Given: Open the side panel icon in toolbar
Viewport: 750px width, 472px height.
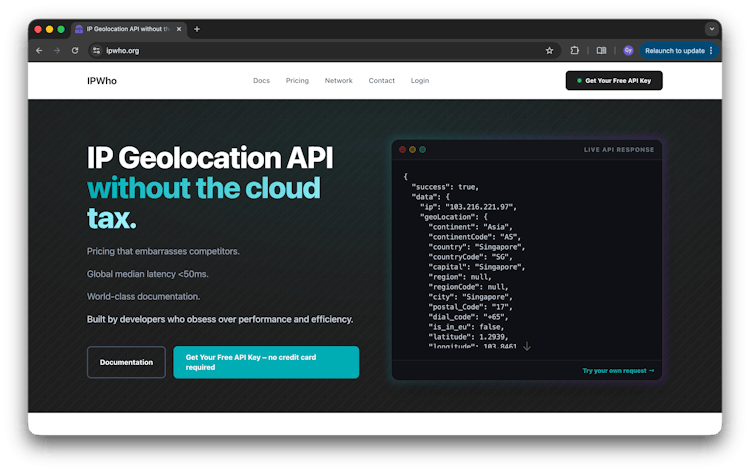Looking at the screenshot, I should 601,50.
